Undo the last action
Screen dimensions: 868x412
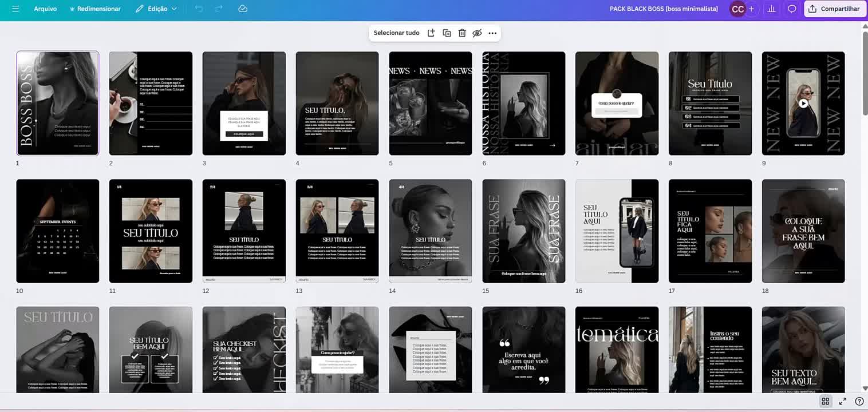(x=199, y=9)
